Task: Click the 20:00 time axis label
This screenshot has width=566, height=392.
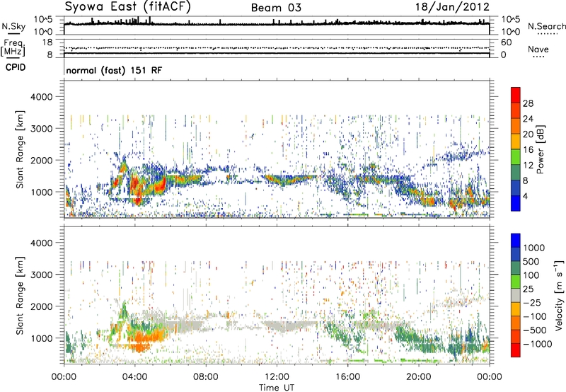Action: (418, 377)
